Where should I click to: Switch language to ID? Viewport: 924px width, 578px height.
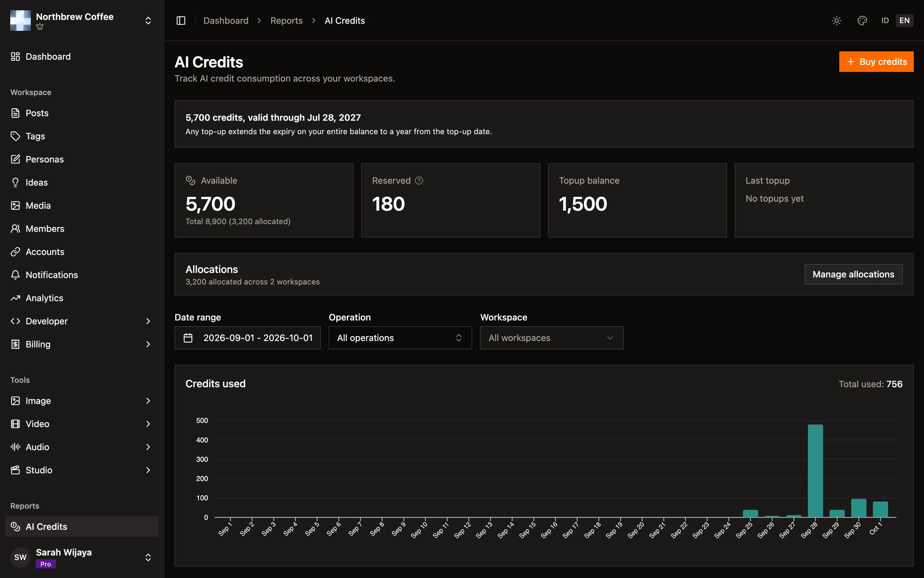tap(885, 21)
